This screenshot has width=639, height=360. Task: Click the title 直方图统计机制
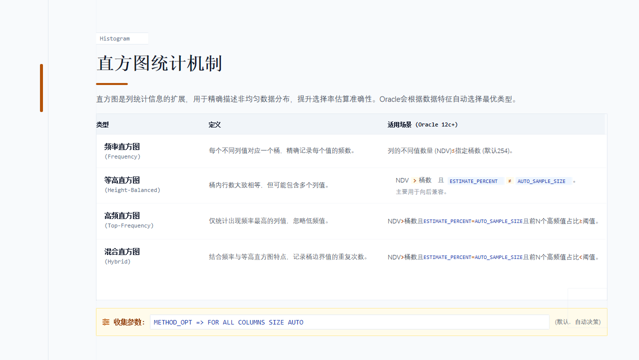pos(159,64)
